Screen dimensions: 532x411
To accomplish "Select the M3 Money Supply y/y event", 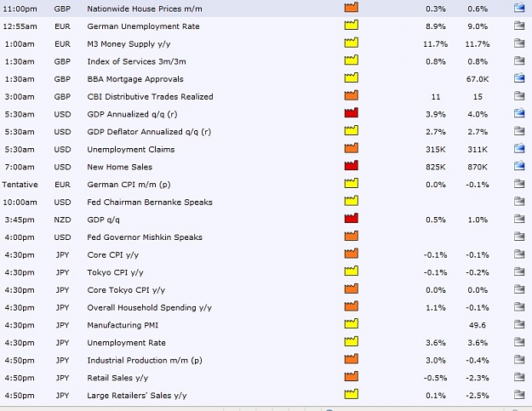I will coord(129,44).
